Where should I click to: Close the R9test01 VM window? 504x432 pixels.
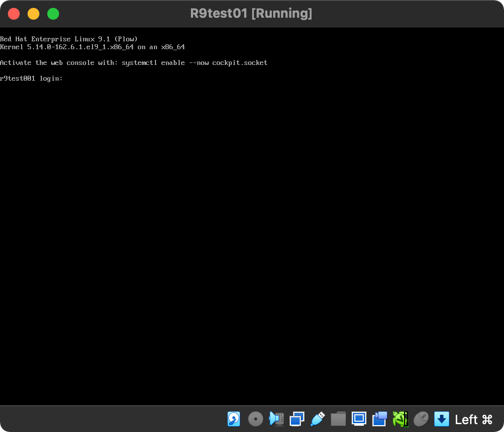[14, 14]
